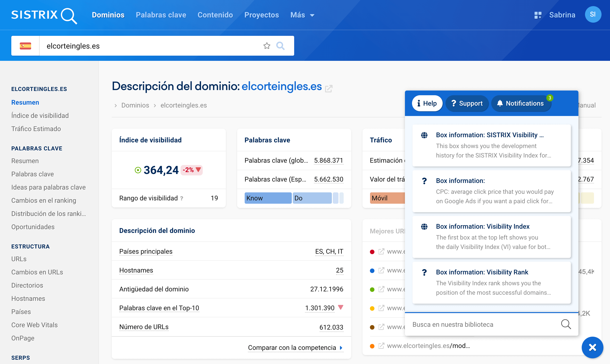The width and height of the screenshot is (610, 364).
Task: Click red down arrow beside 1.301.390
Action: click(341, 307)
